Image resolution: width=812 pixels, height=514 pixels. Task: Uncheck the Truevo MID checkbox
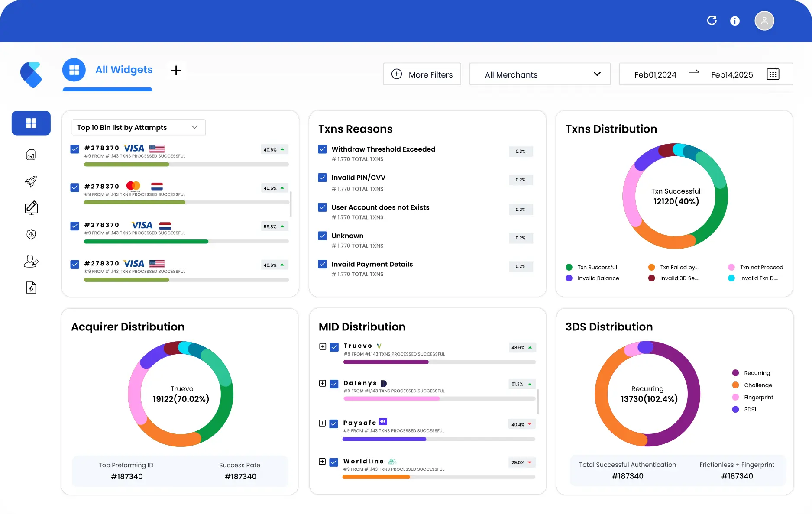[x=334, y=347]
